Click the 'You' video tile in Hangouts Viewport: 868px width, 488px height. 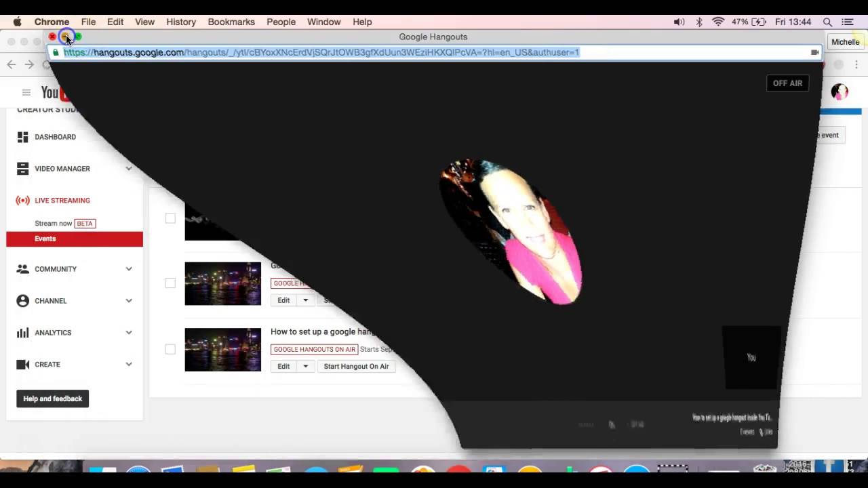[x=751, y=357]
